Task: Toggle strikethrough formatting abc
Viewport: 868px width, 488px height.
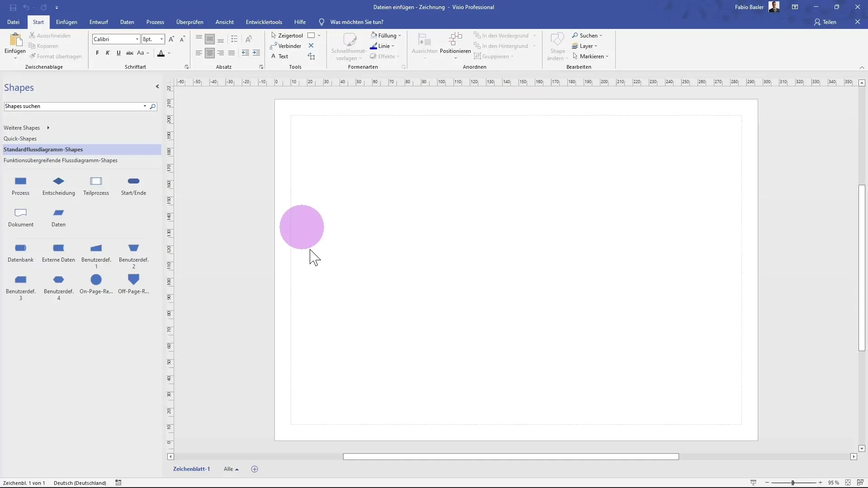Action: click(x=130, y=53)
